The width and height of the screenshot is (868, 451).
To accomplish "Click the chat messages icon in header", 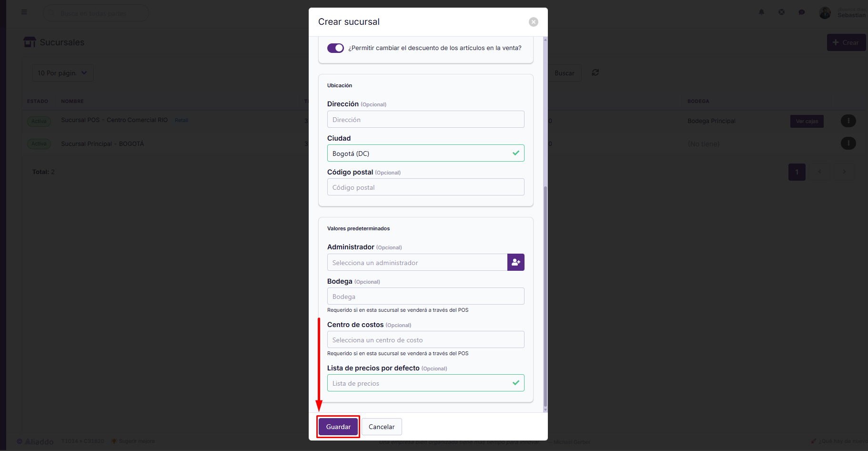I will pos(802,12).
